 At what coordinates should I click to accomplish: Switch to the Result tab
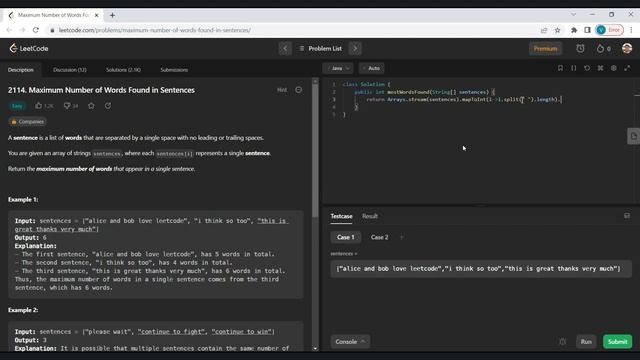(370, 216)
